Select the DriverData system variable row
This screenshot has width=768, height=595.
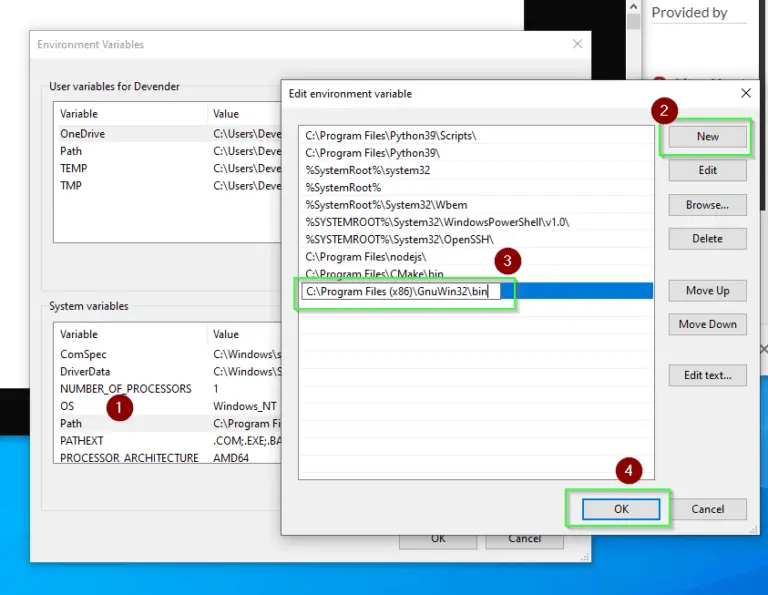tap(168, 372)
